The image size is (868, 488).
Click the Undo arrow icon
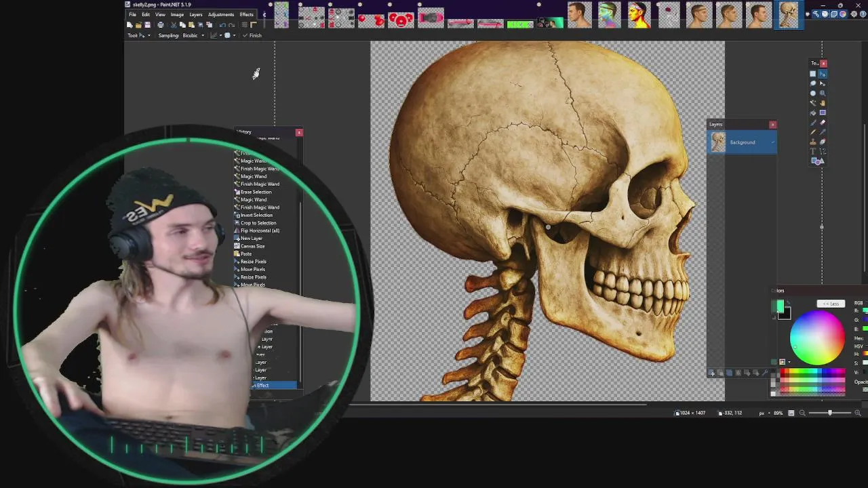[222, 25]
